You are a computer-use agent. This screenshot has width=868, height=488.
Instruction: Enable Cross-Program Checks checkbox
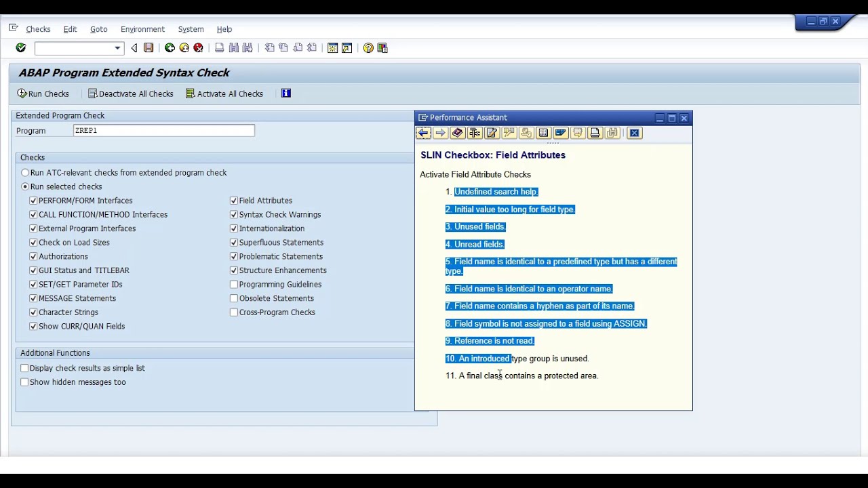(234, 312)
